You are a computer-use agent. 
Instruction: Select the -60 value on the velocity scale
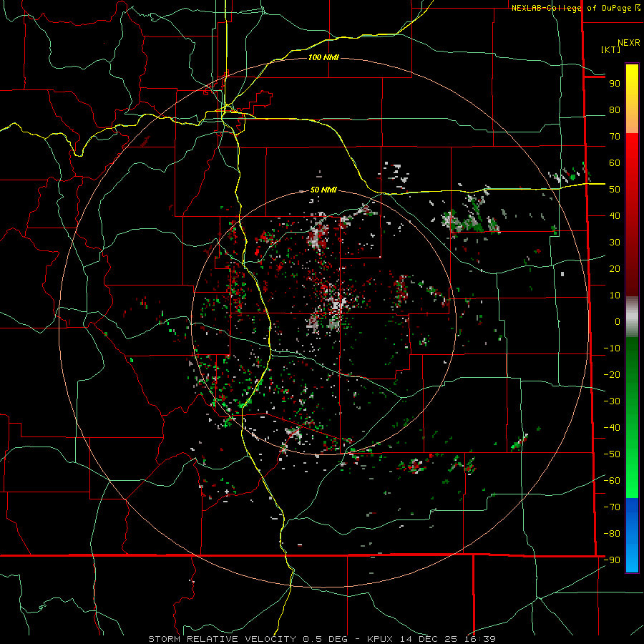[612, 481]
